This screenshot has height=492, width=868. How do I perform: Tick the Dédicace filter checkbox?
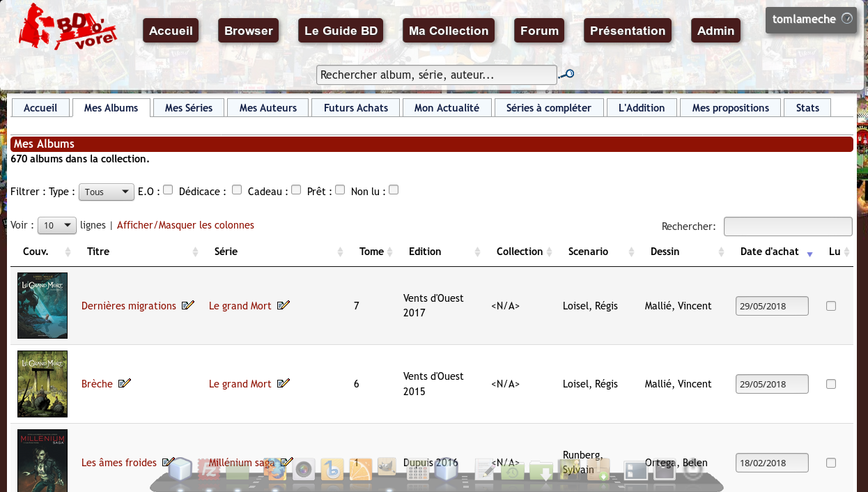click(x=237, y=190)
